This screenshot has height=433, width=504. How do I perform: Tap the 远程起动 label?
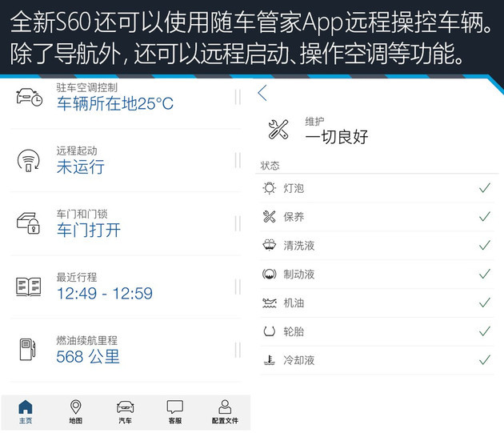[x=77, y=150]
